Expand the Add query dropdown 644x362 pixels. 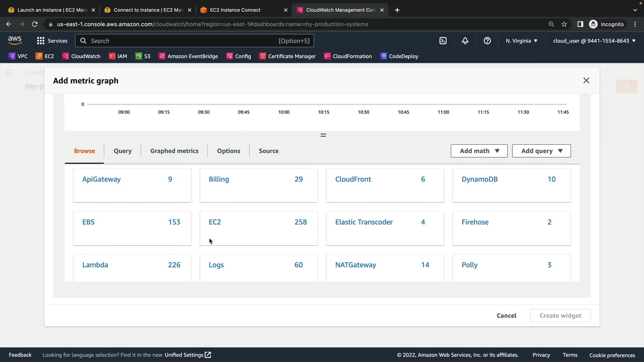[541, 151]
